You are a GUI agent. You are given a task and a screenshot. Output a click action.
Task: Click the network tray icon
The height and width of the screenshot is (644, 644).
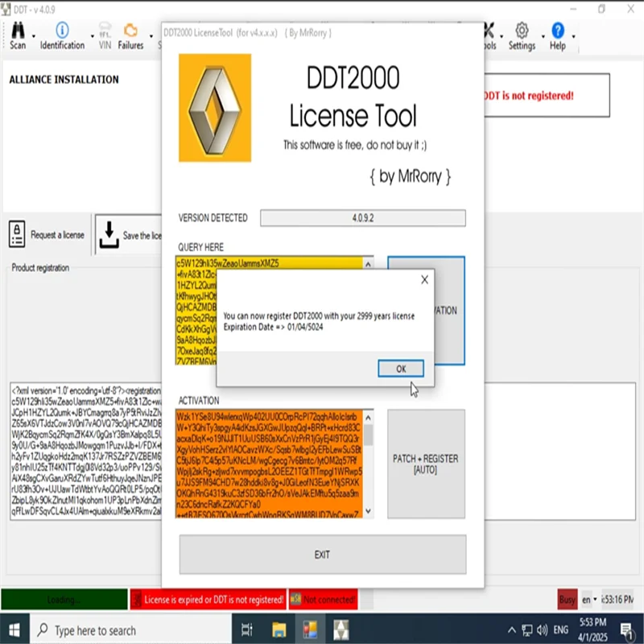coord(527,630)
